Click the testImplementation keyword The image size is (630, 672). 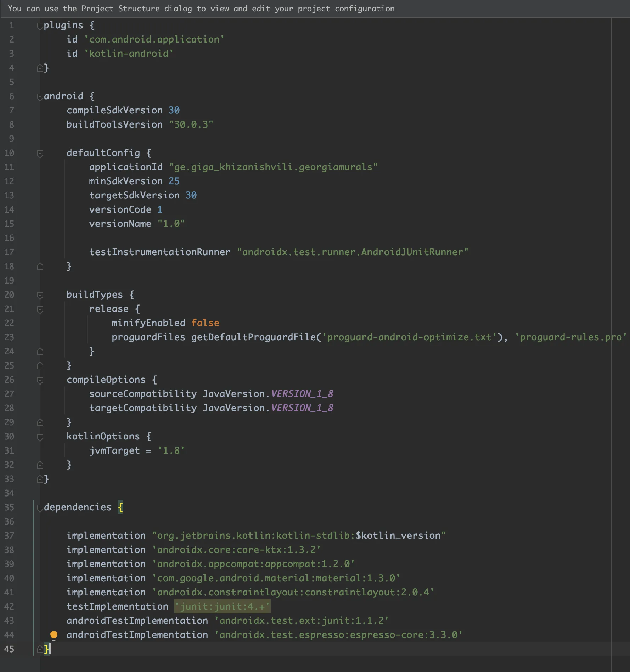(117, 606)
